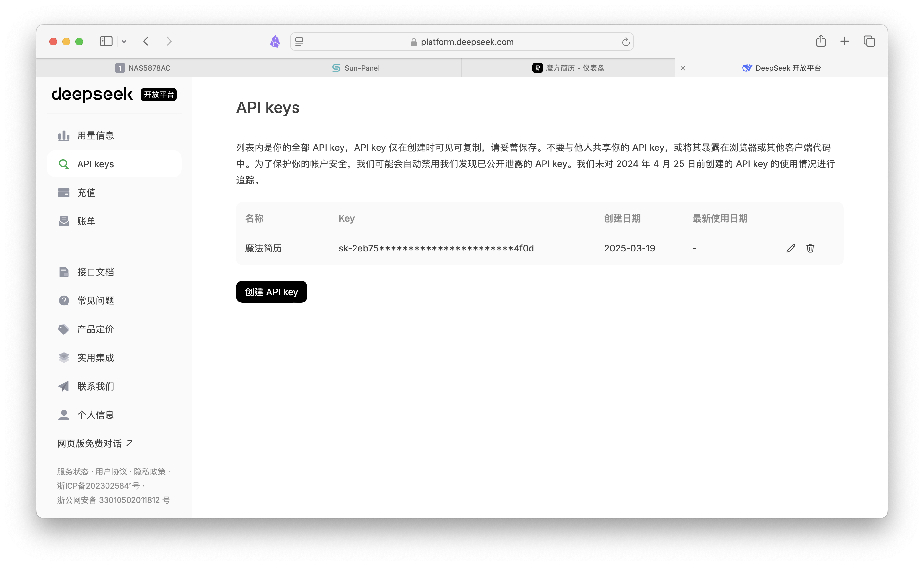Click the 创建 API key button
This screenshot has width=924, height=566.
point(271,292)
